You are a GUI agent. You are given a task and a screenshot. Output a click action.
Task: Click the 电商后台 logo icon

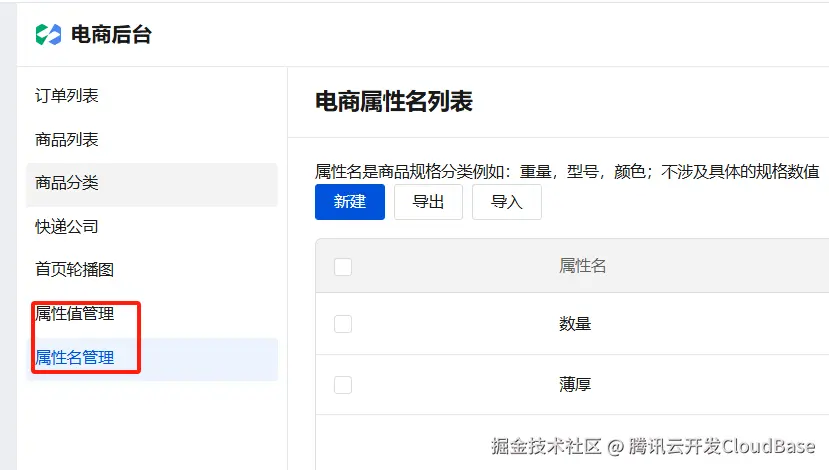48,35
